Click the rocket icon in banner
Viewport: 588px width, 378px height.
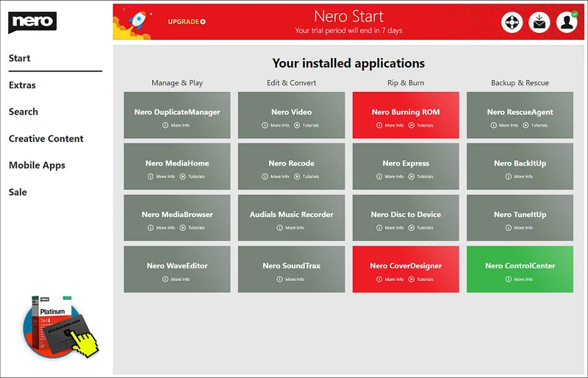coord(137,21)
